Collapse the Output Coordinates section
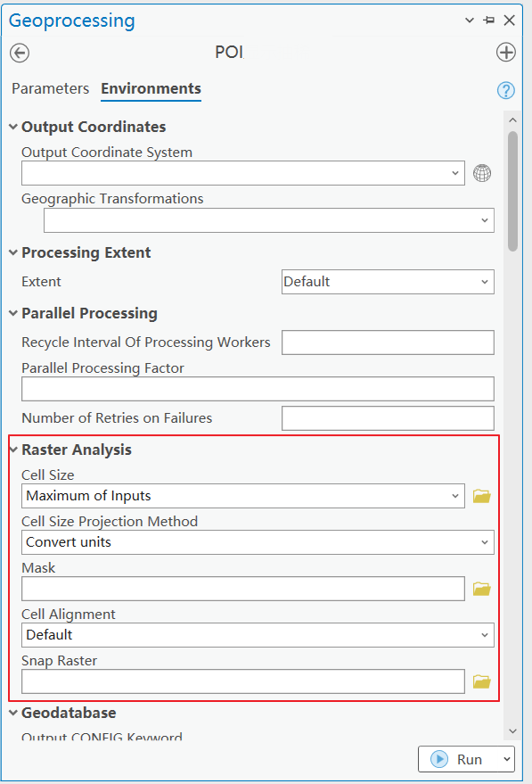532x784 pixels. [x=13, y=127]
